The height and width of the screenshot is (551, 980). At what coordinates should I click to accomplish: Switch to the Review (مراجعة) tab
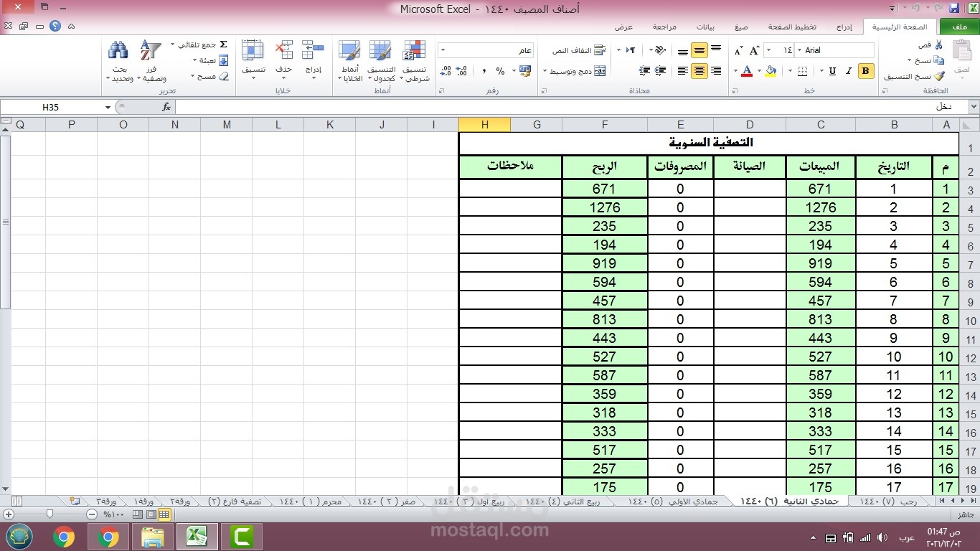(664, 27)
